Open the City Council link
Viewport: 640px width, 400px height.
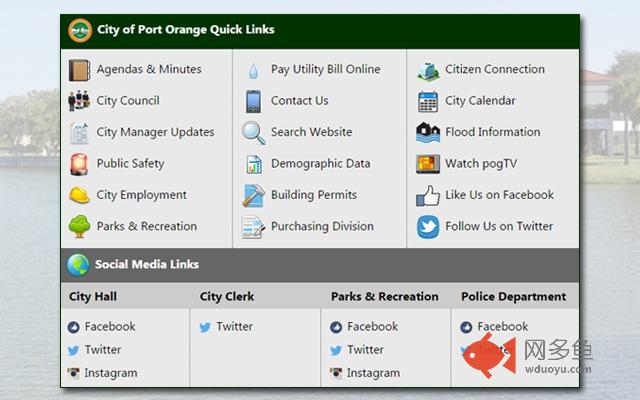click(128, 101)
